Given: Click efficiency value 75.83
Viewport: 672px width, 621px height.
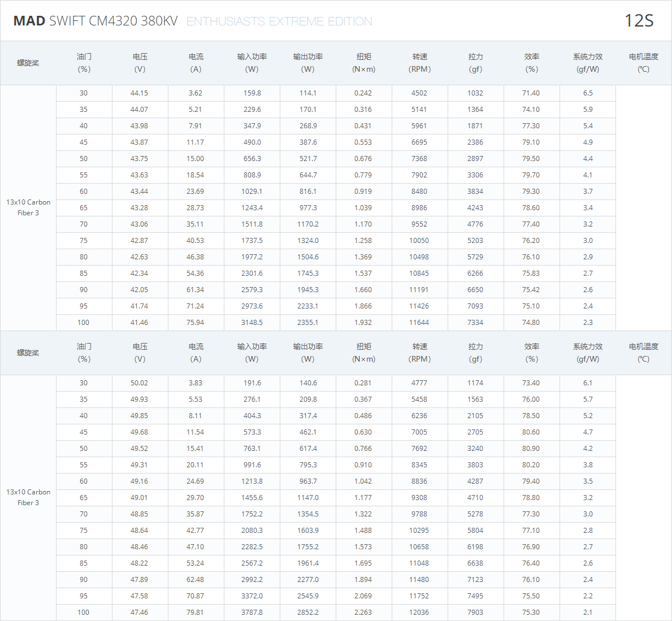Looking at the screenshot, I should 531,273.
